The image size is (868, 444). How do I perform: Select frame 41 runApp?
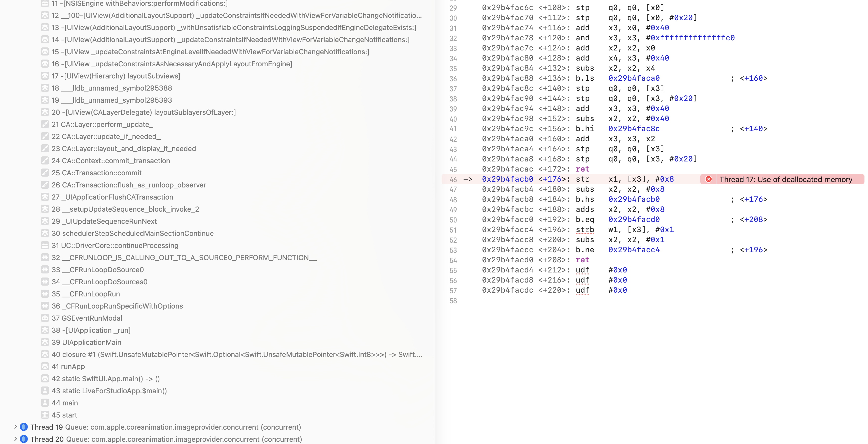click(68, 367)
